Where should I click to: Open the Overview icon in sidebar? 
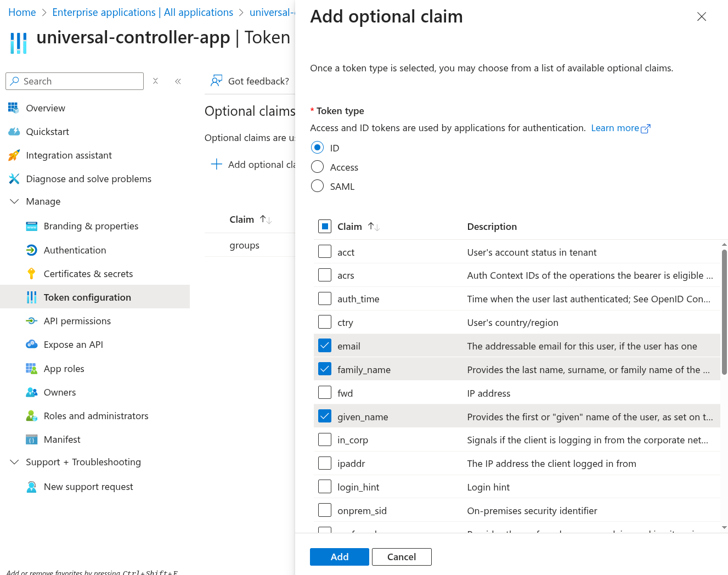click(x=14, y=108)
